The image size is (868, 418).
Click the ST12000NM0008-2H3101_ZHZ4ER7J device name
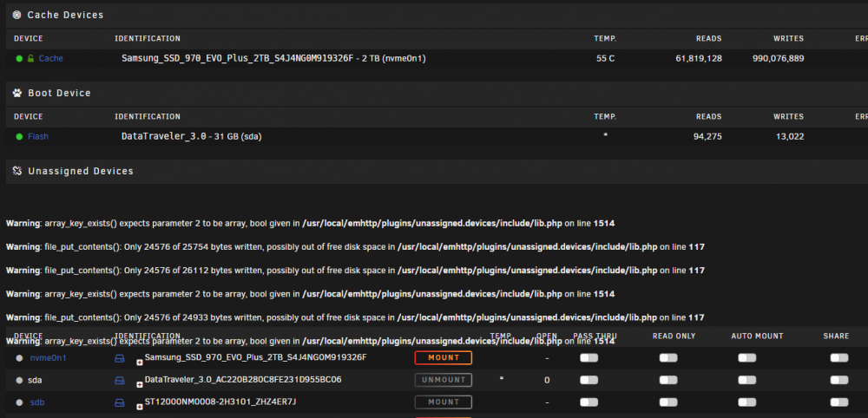click(220, 402)
